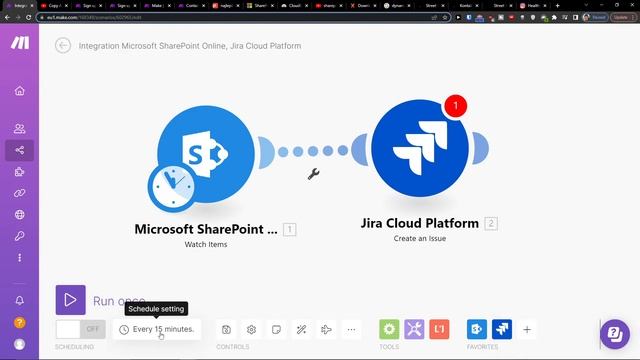Screen dimensions: 640x360
Task: Select the Scenarios share icon in sidebar
Action: coord(20,150)
